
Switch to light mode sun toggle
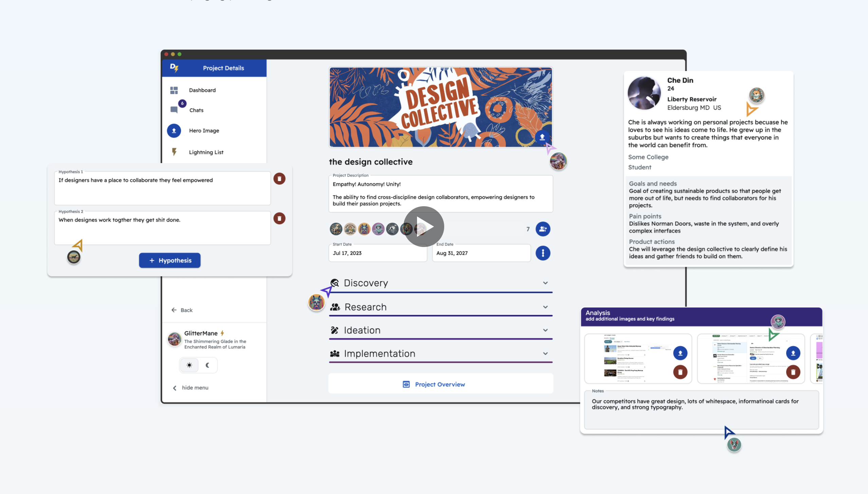pos(189,365)
